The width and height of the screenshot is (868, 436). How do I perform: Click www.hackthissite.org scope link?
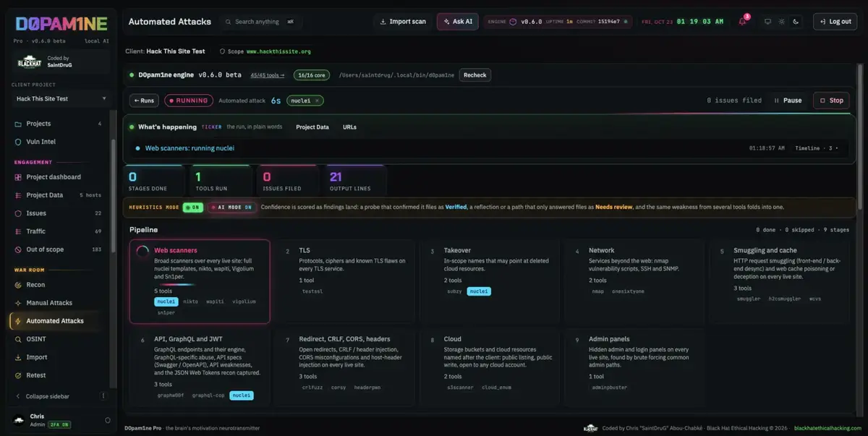(278, 52)
